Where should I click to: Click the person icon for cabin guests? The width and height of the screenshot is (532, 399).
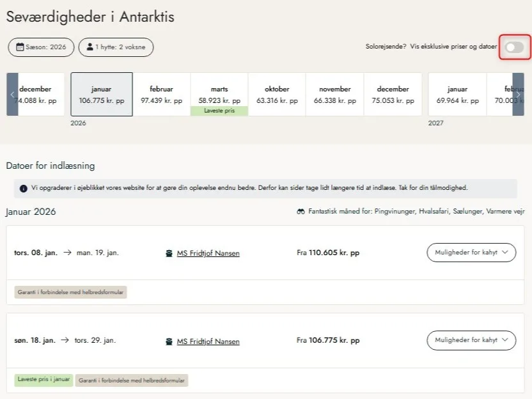[x=90, y=47]
